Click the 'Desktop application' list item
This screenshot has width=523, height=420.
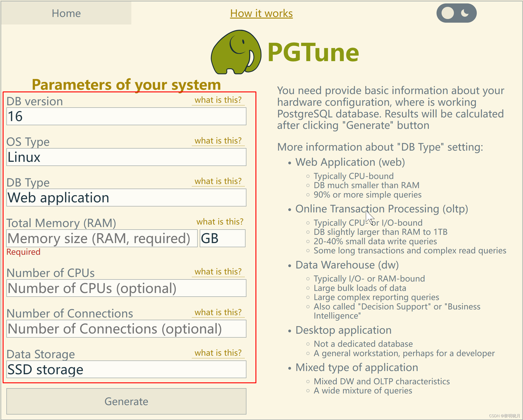coord(343,330)
